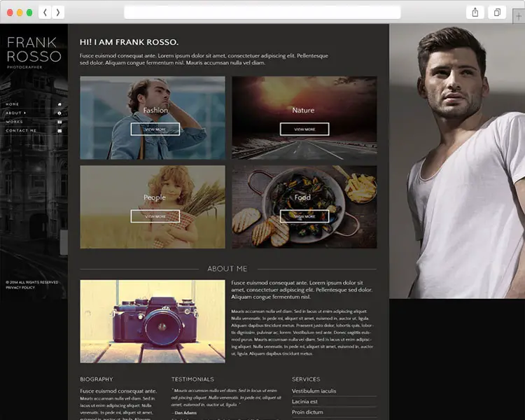Open the Food category title
The image size is (525, 420).
[x=302, y=197]
